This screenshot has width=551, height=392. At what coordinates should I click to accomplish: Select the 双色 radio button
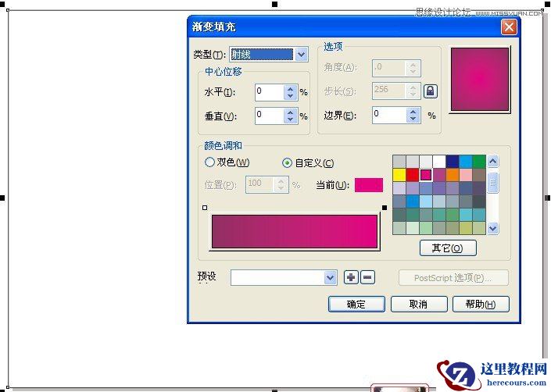pyautogui.click(x=209, y=162)
